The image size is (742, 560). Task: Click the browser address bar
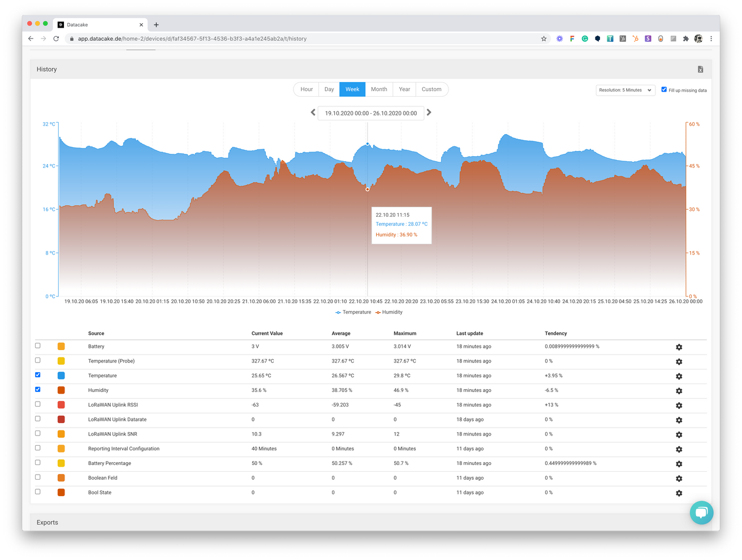(x=226, y=38)
